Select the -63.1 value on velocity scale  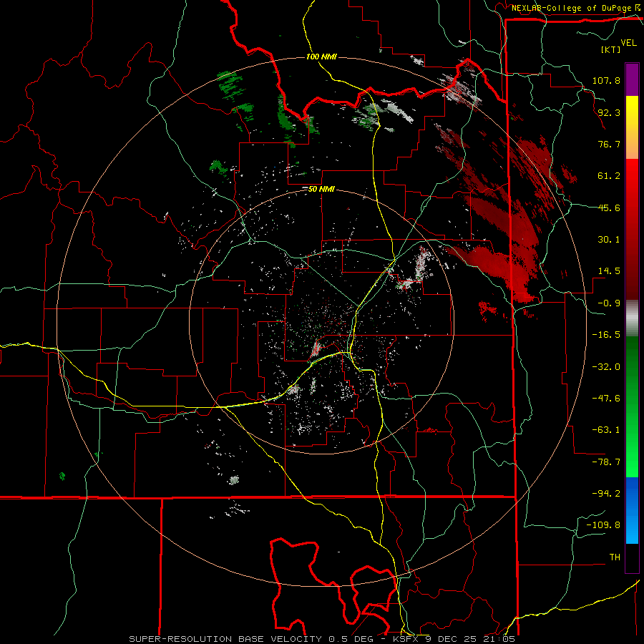click(606, 430)
